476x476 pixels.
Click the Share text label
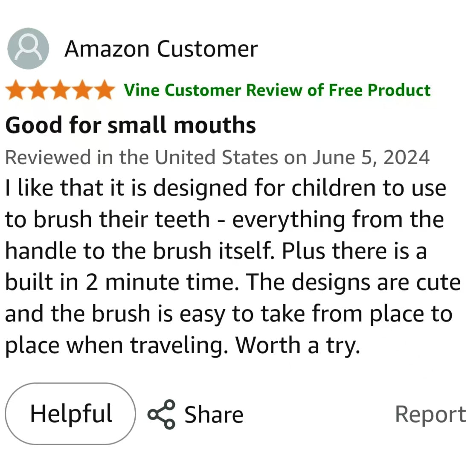click(214, 415)
